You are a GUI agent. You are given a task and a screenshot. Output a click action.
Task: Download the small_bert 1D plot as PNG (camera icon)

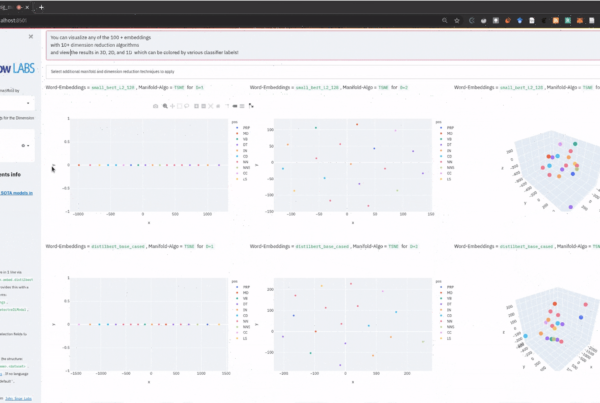pyautogui.click(x=155, y=106)
